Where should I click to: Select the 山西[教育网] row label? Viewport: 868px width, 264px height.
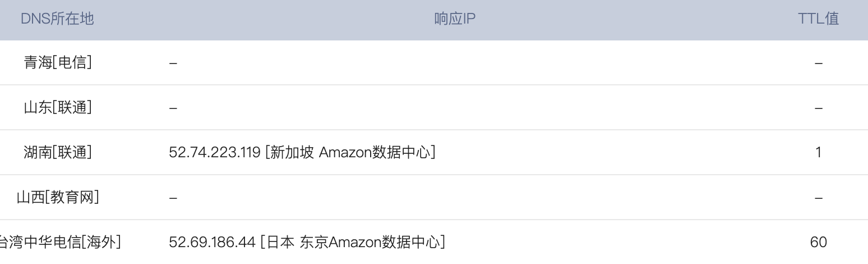point(58,197)
